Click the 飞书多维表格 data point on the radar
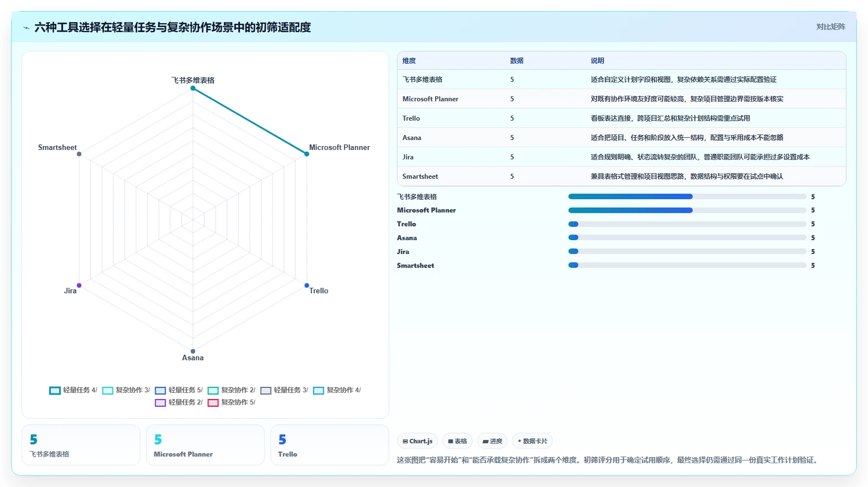 pos(193,88)
